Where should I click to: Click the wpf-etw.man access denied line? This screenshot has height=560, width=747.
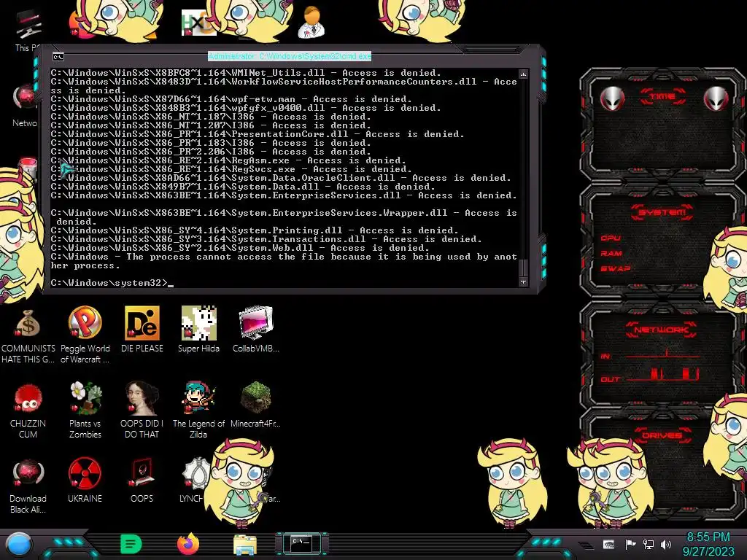[x=231, y=99]
